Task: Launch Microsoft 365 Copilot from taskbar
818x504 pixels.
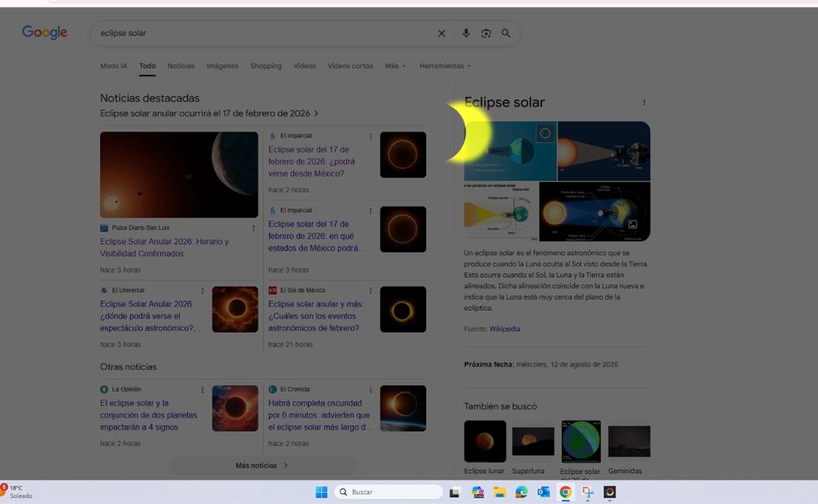Action: [x=477, y=492]
